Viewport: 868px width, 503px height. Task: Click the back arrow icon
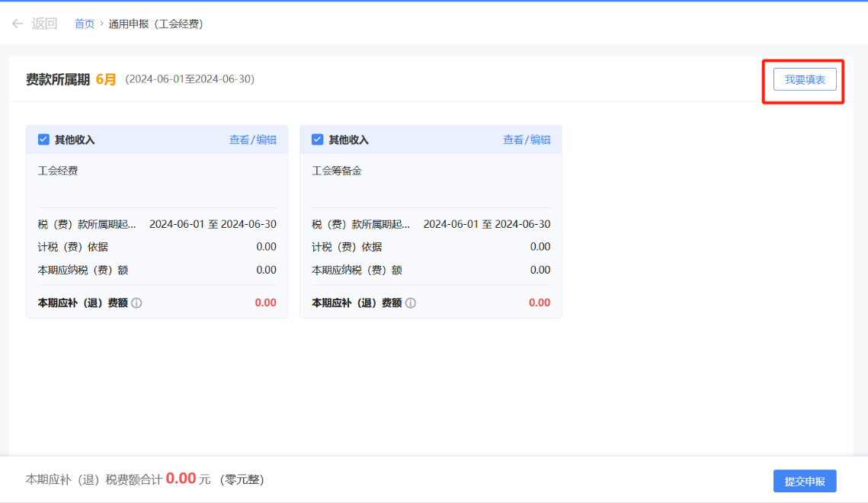[x=18, y=24]
